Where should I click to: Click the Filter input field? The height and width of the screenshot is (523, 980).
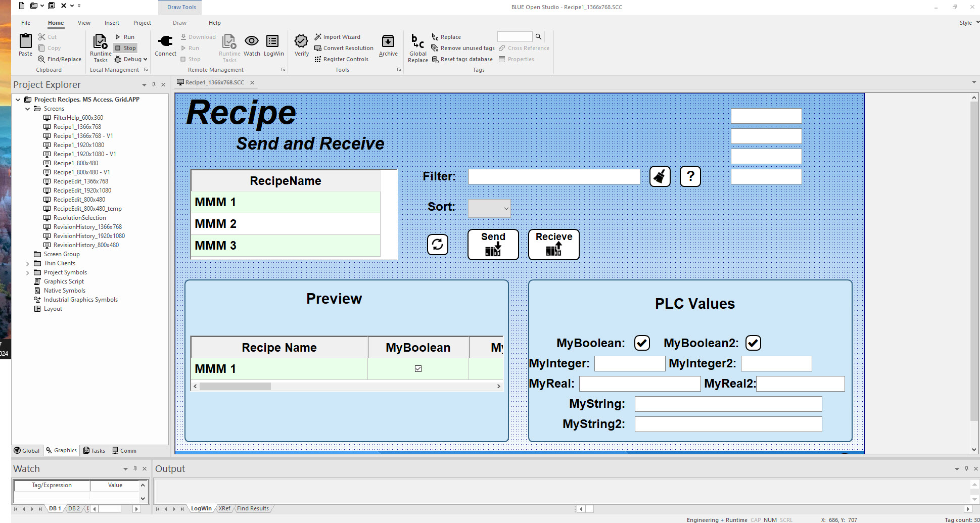[554, 176]
